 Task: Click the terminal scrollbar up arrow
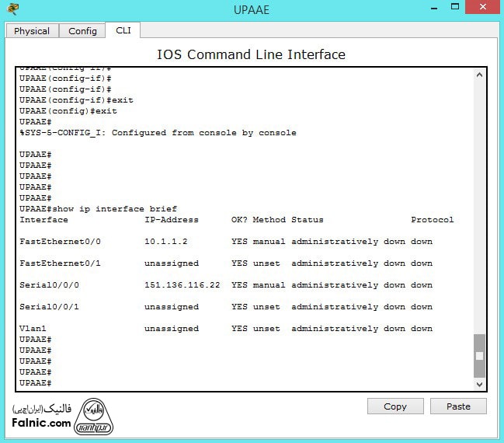pyautogui.click(x=479, y=75)
